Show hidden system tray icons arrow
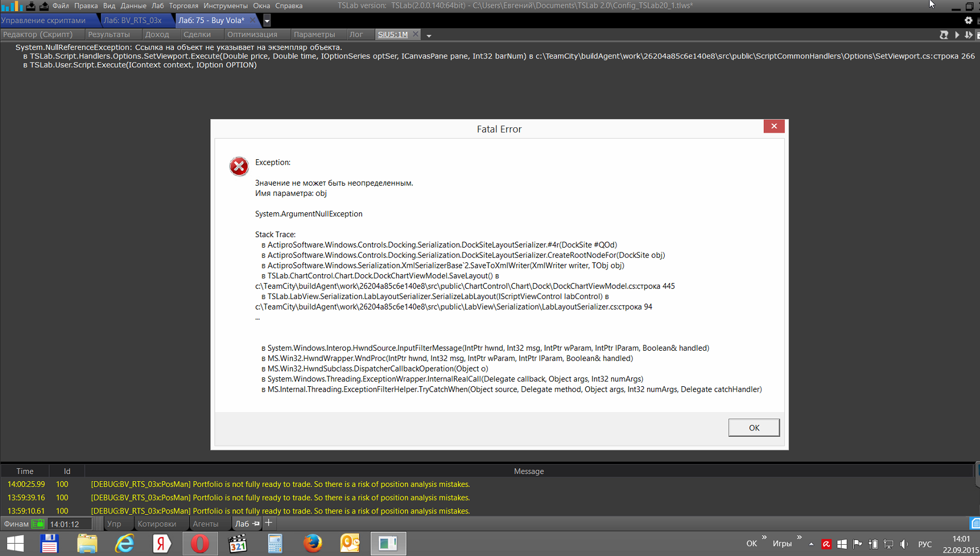980x556 pixels. tap(811, 544)
